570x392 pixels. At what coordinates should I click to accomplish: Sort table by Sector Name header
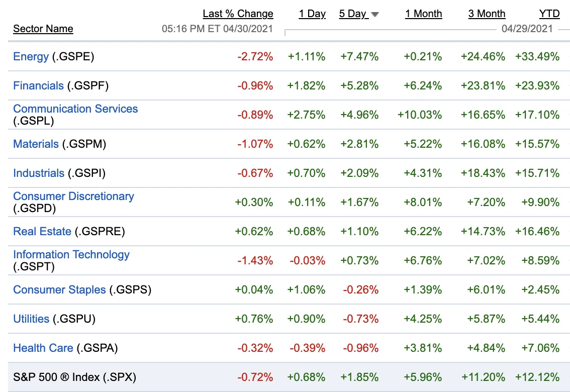click(43, 29)
